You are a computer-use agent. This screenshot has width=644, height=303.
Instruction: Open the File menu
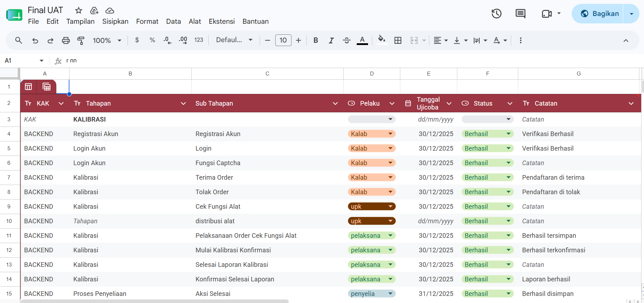[33, 21]
